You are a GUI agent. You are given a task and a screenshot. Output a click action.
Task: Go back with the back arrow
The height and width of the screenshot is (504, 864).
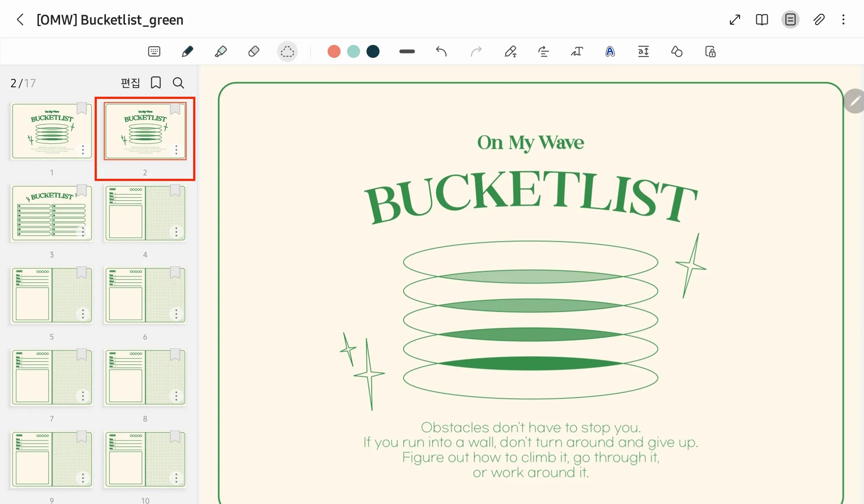(20, 19)
